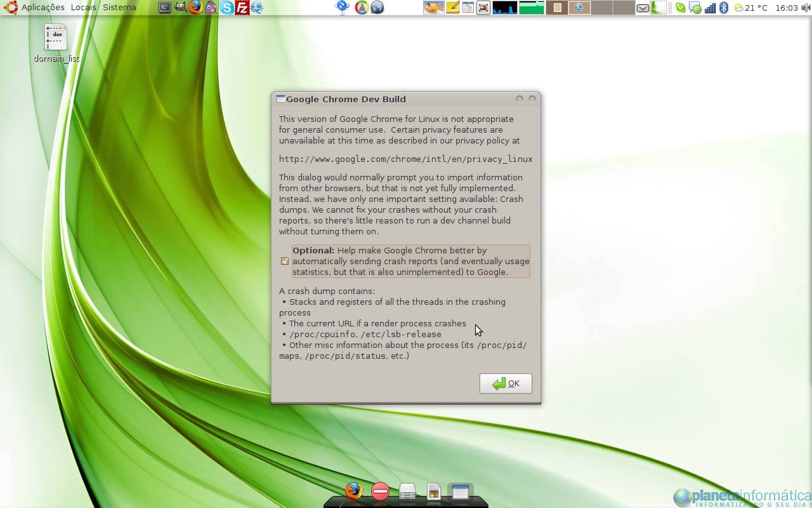The width and height of the screenshot is (812, 508).
Task: Click the blue globe launcher beside FileZilla
Action: tap(257, 8)
